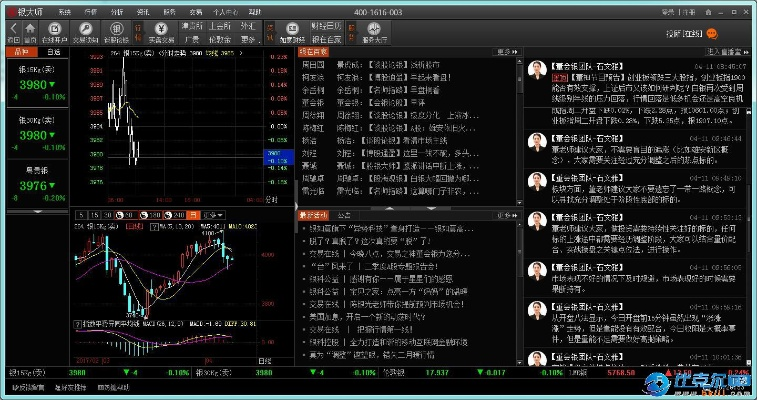
Task: Open the 买卖交易 yen icon
Action: click(x=161, y=28)
